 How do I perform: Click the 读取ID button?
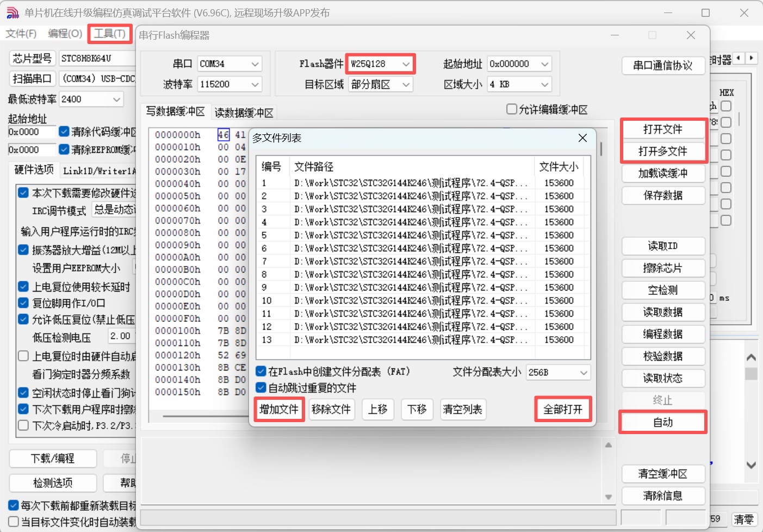click(663, 246)
